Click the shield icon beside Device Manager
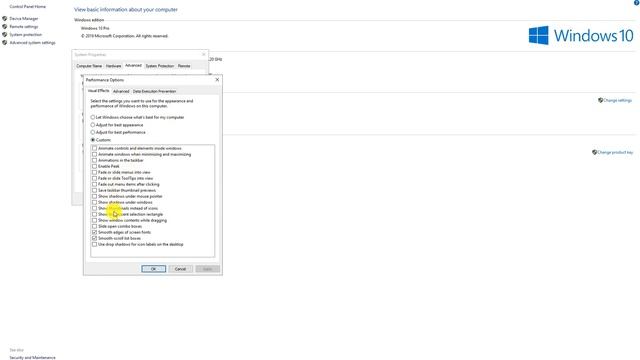The height and width of the screenshot is (360, 640). (4, 18)
